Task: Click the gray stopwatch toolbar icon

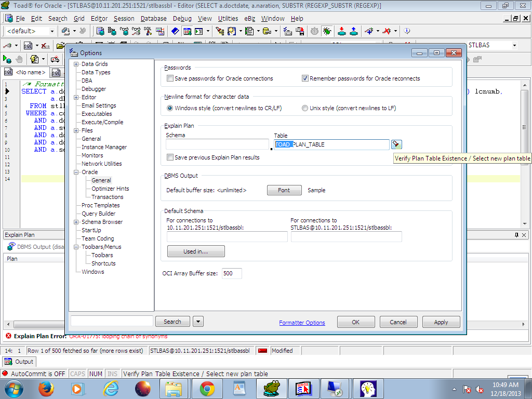Action: click(x=314, y=31)
